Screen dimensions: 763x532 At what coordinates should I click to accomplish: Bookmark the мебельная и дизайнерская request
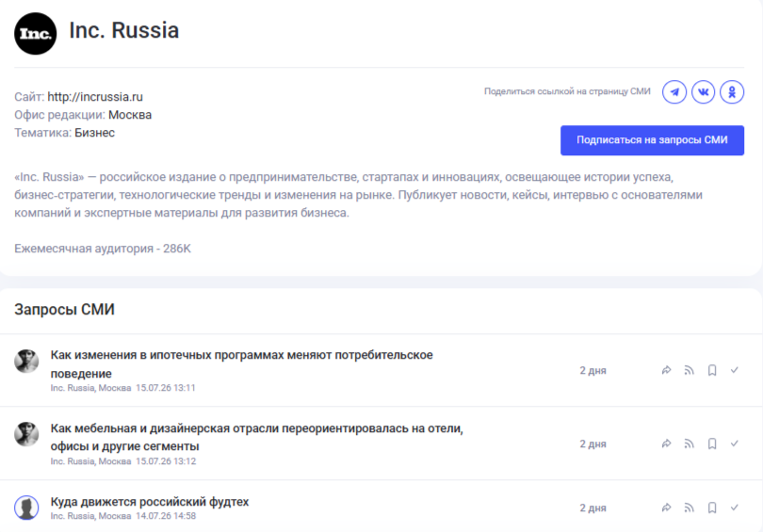tap(712, 443)
